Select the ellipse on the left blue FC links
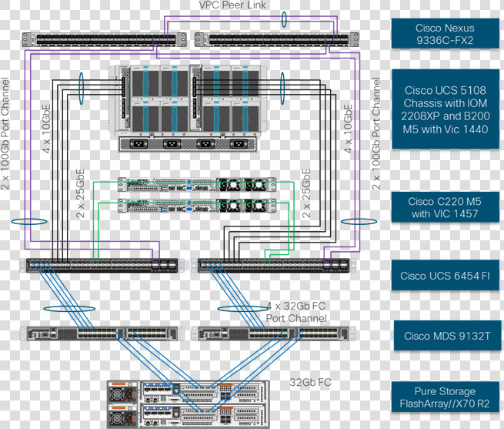The image size is (504, 429). click(x=69, y=309)
